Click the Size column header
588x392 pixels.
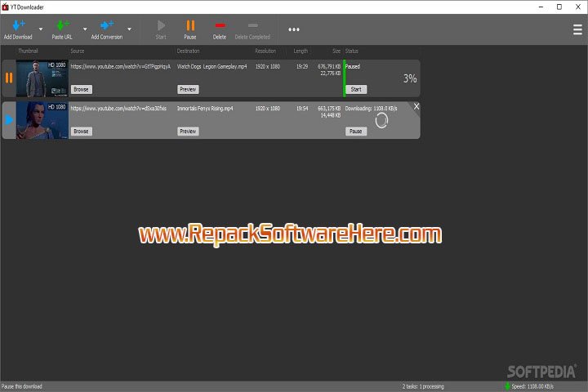tap(336, 51)
